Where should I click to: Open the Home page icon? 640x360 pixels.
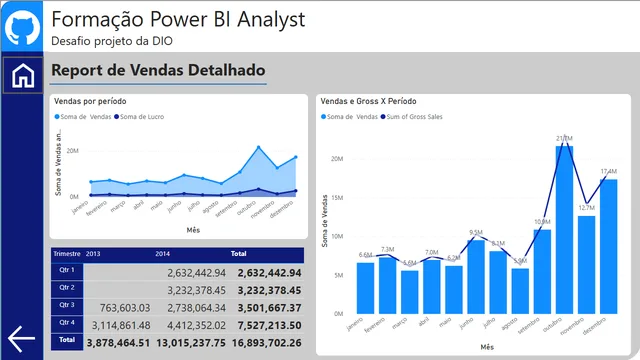pos(23,76)
